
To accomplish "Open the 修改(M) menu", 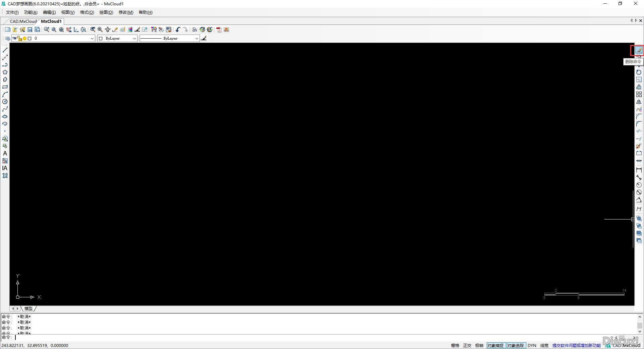I will point(126,12).
